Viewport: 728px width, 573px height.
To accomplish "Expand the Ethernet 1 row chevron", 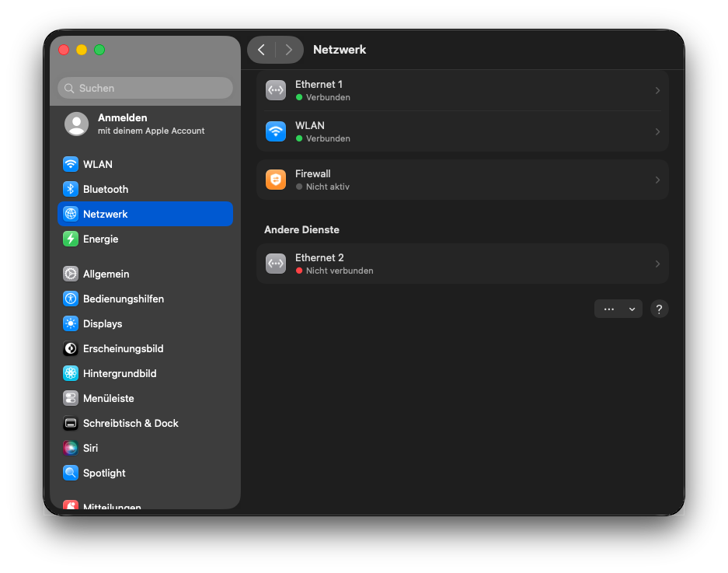I will (657, 91).
